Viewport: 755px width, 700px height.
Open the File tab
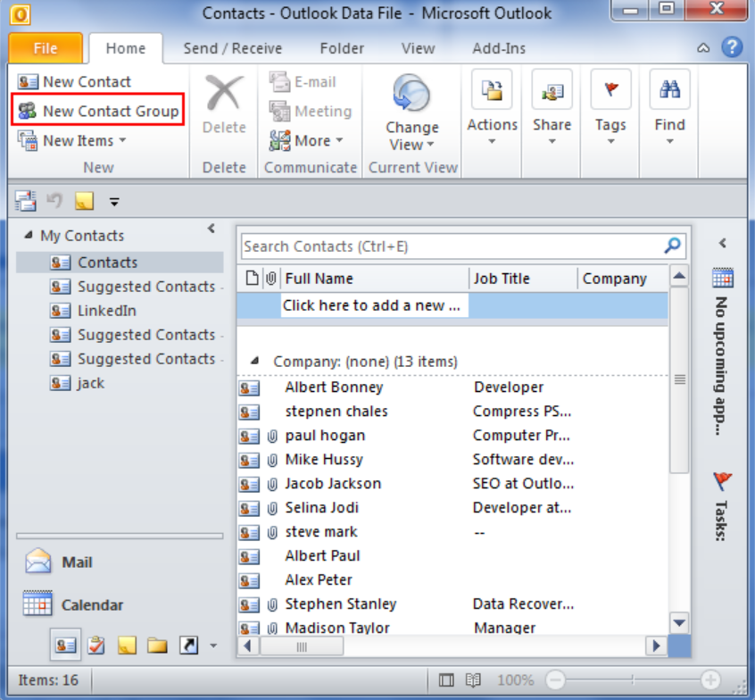46,48
